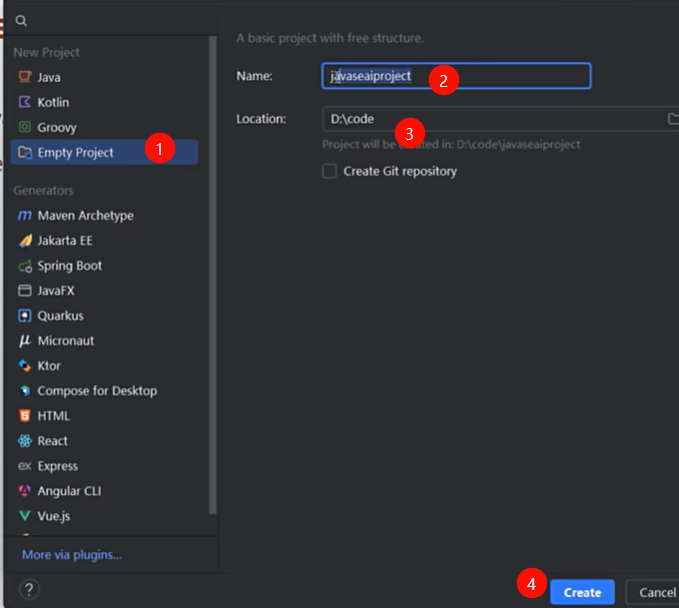Click the React atom icon

click(25, 441)
